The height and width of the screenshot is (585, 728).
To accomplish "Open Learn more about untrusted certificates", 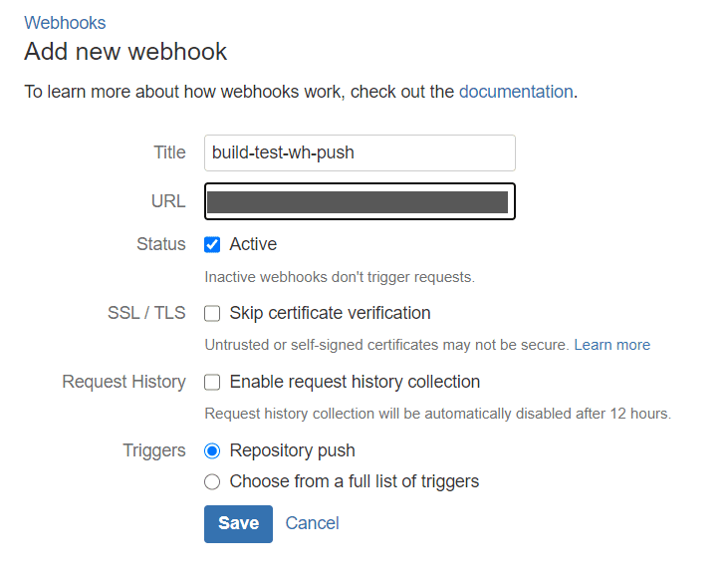I will coord(611,345).
